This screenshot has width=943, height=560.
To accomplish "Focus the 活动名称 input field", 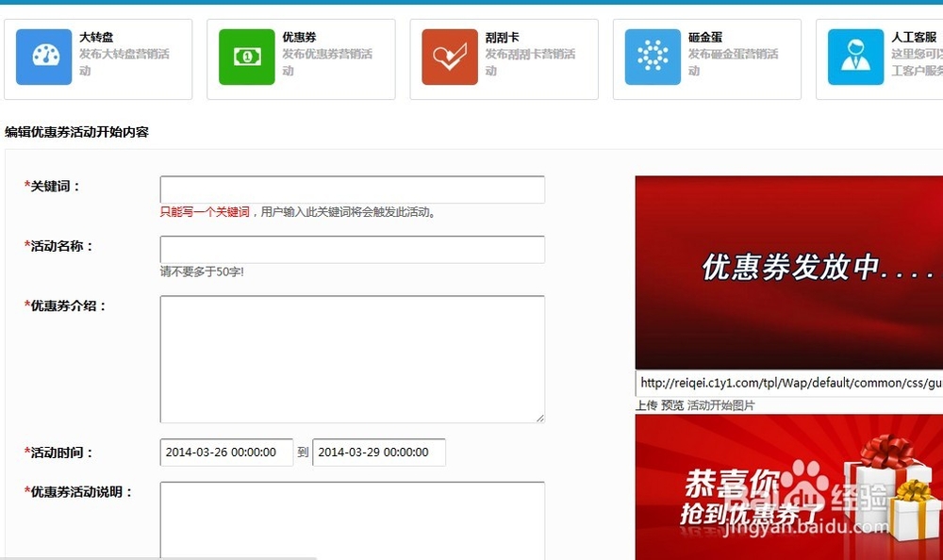I will pyautogui.click(x=353, y=249).
